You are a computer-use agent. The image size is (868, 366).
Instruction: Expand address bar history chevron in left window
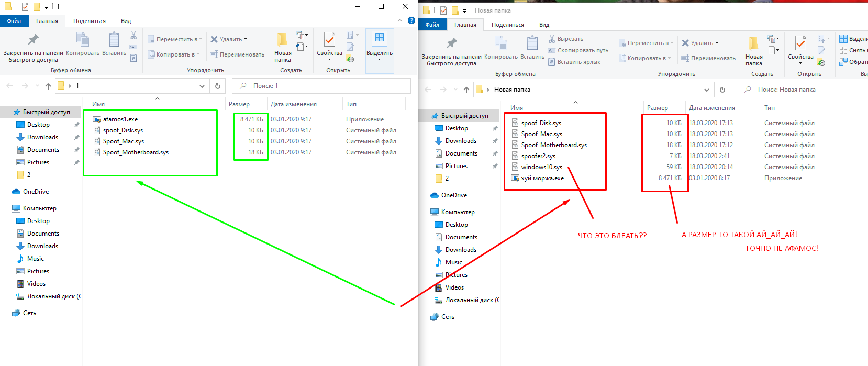tap(202, 86)
